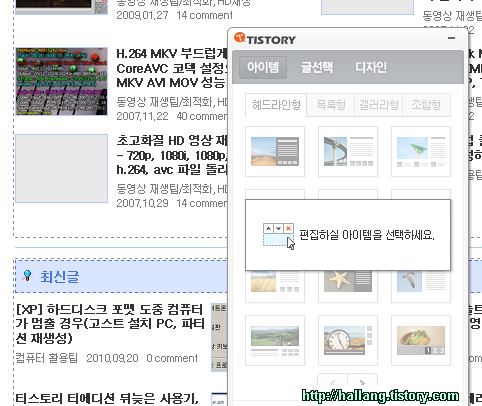Image resolution: width=482 pixels, height=406 pixels.
Task: Select the green hills landscape layout
Action: (275, 340)
